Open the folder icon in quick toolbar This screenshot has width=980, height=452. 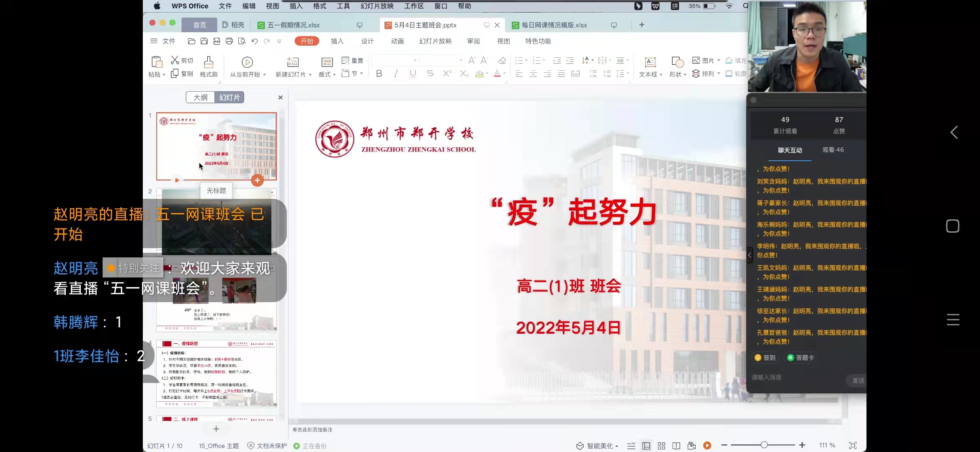[191, 41]
